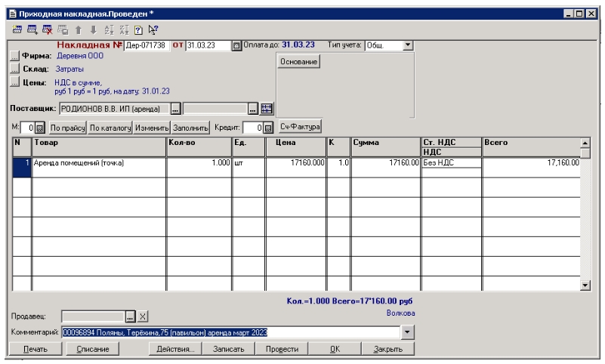Viewport: 605px width, 364px height.
Task: Open the calculator beside the Кредит field
Action: point(267,128)
